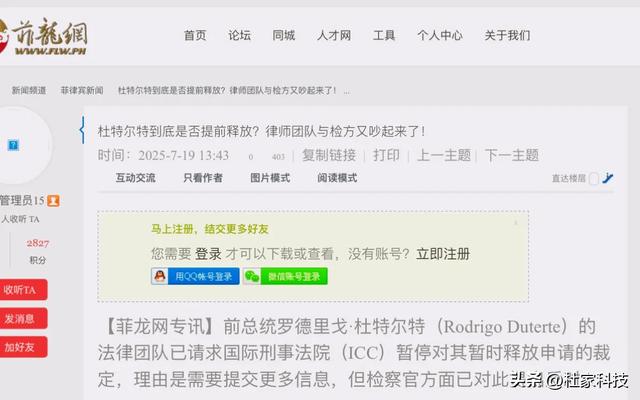The height and width of the screenshot is (400, 640).
Task: Switch to 图片模式 view
Action: pyautogui.click(x=270, y=178)
